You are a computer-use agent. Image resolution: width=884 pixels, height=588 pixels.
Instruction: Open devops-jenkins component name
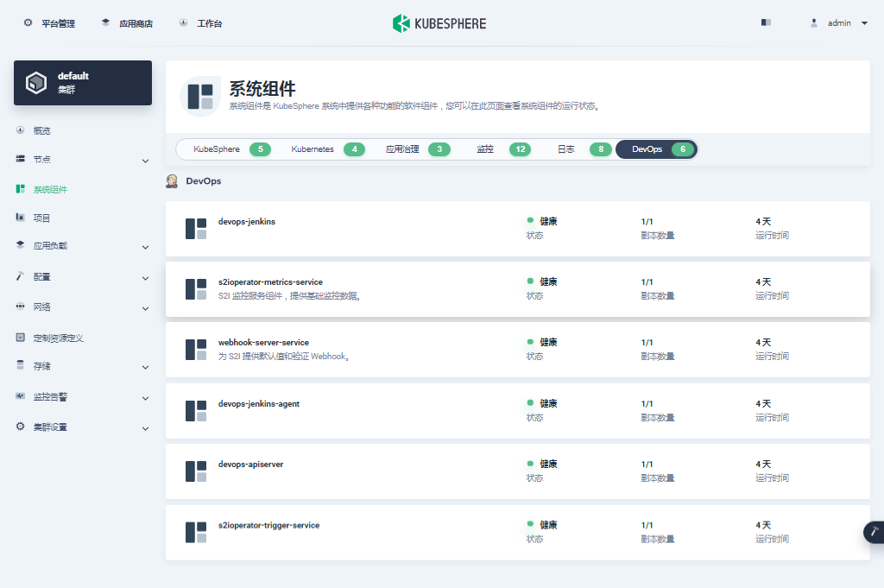(x=246, y=222)
